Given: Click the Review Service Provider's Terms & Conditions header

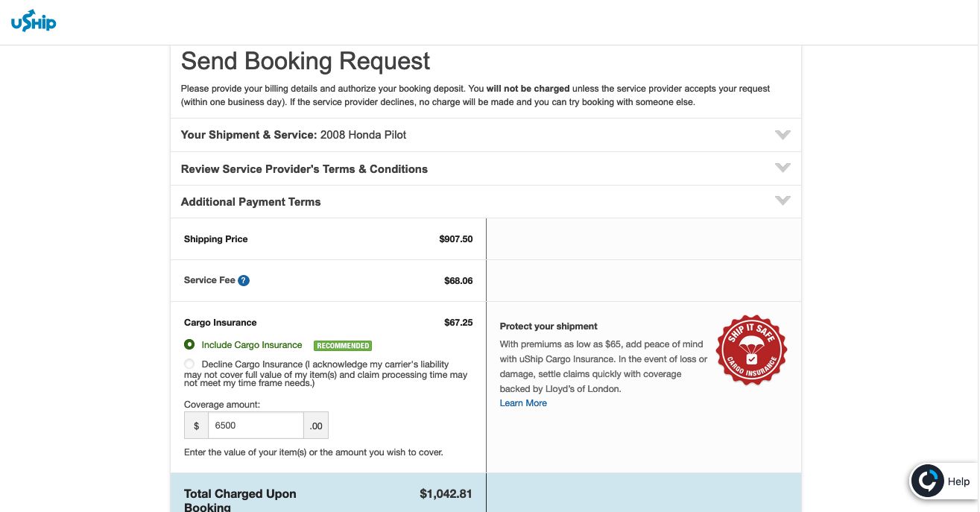Looking at the screenshot, I should pos(486,169).
